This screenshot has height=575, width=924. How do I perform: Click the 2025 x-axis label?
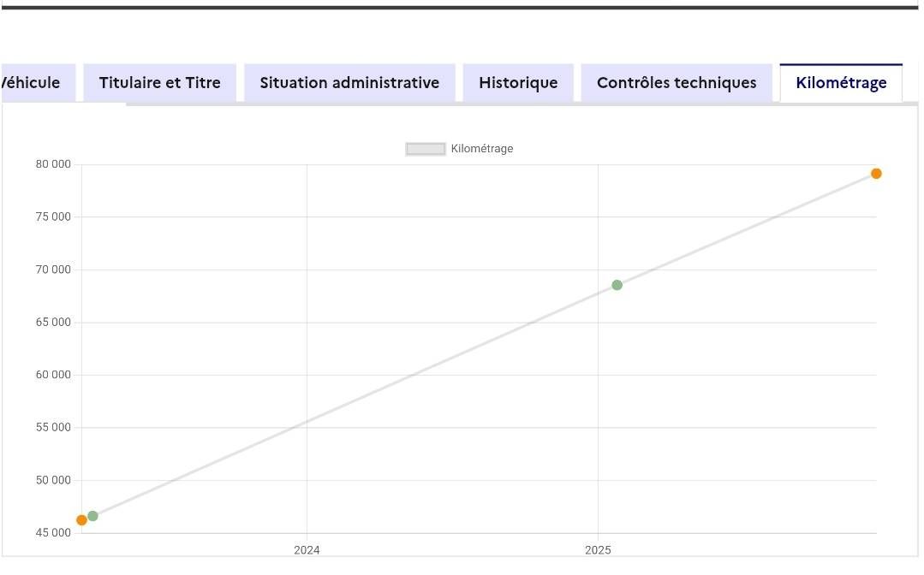pos(598,550)
